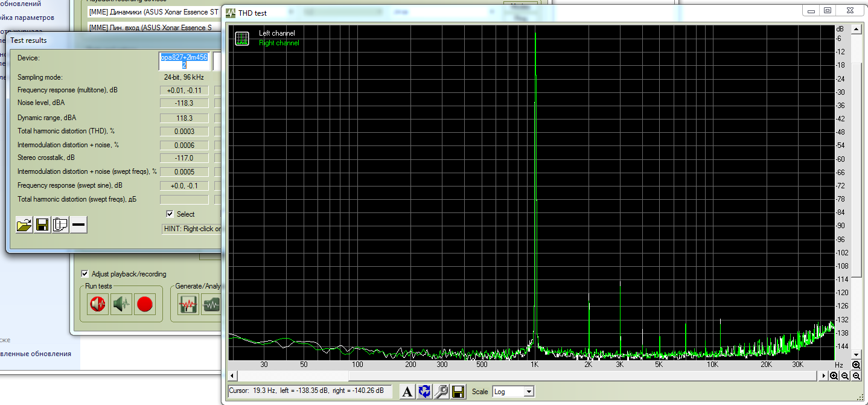Click the Dynamic range value '118.3'
868x405 pixels.
point(184,118)
